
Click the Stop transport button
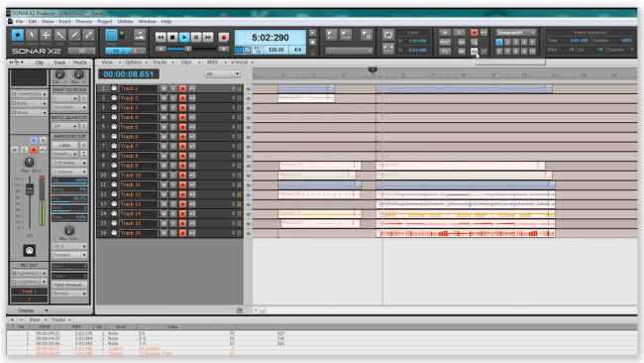coord(172,38)
